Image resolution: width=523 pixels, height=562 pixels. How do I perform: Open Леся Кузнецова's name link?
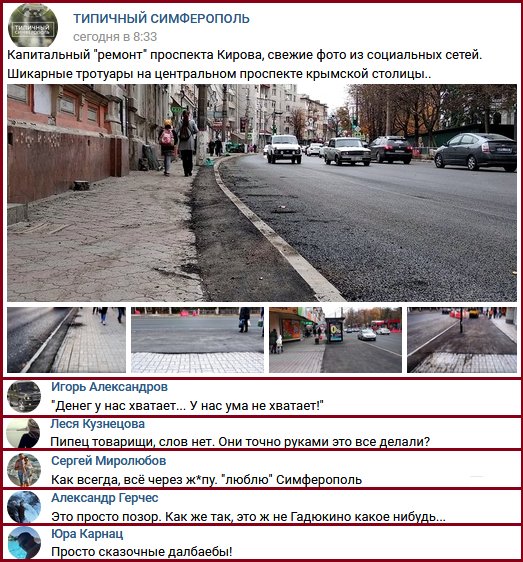click(98, 424)
